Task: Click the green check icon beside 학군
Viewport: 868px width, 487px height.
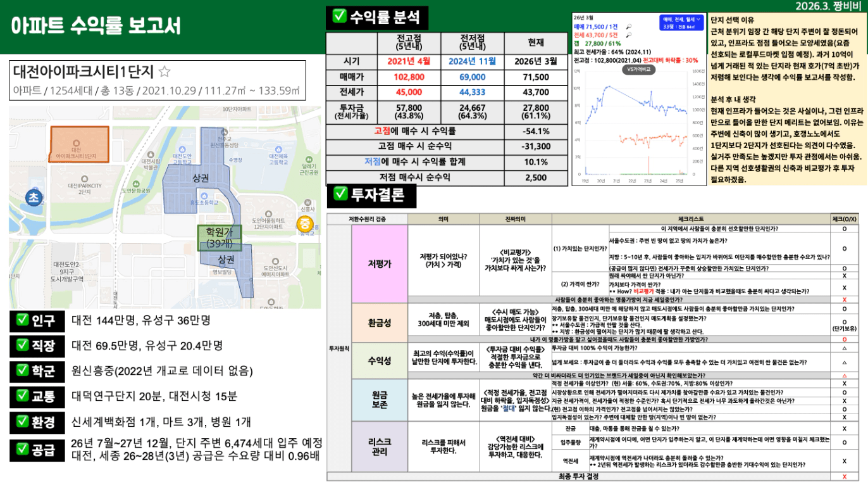Action: 22,372
